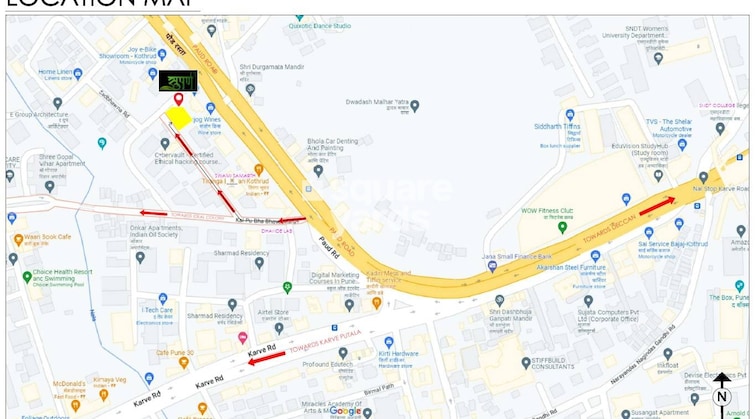The height and width of the screenshot is (419, 755).
Task: Click the Choice Health Resort green pin
Action: point(27,277)
